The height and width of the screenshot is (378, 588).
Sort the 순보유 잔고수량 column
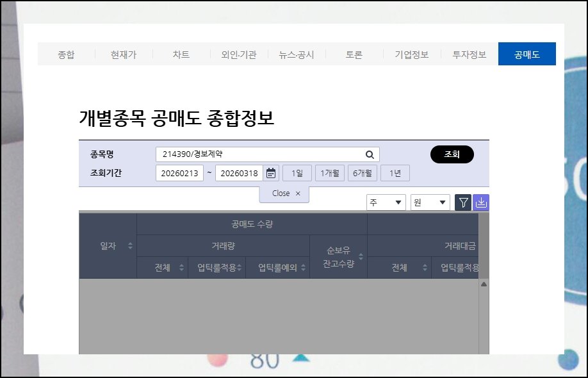(361, 257)
